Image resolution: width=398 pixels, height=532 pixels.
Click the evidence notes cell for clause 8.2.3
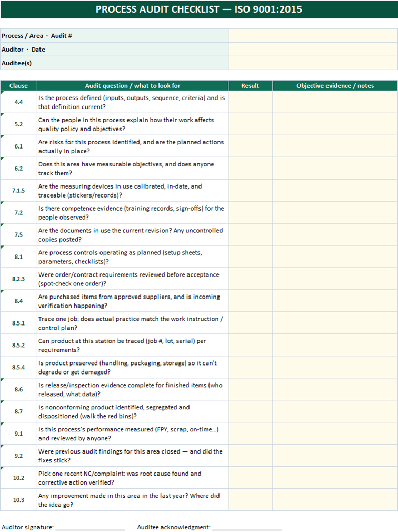click(335, 279)
